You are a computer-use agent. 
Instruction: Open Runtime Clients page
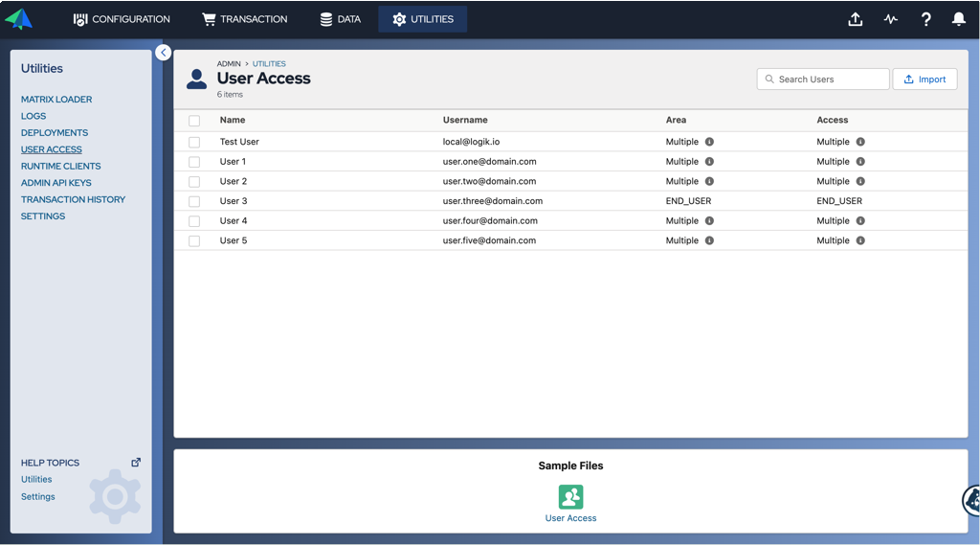[x=60, y=167]
